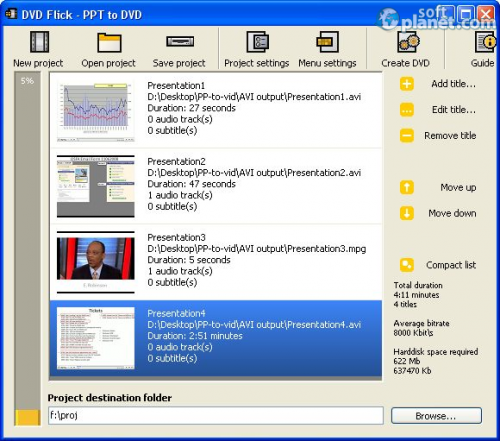Select the Presentation4 title name
Image resolution: width=500 pixels, height=441 pixels.
176,313
